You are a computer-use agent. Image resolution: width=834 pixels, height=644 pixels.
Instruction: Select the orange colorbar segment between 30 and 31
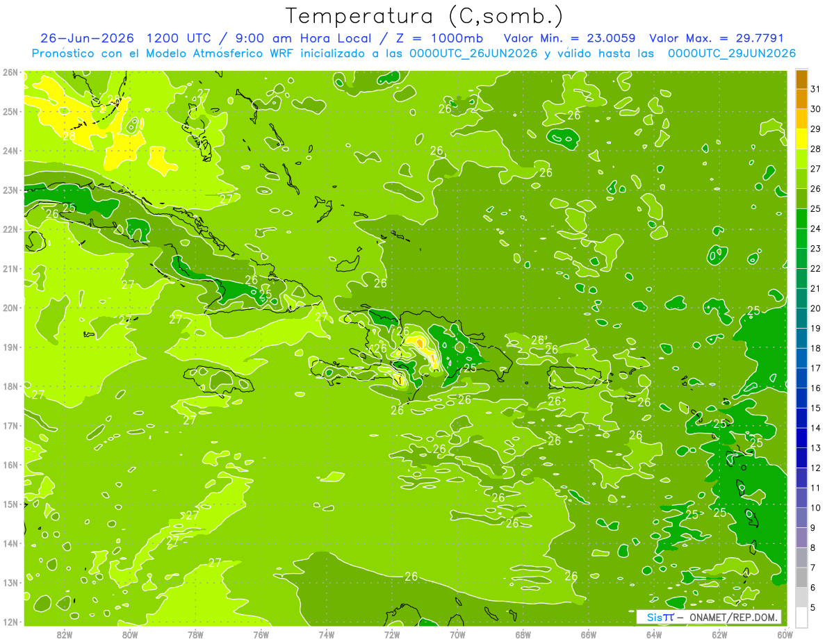(801, 99)
